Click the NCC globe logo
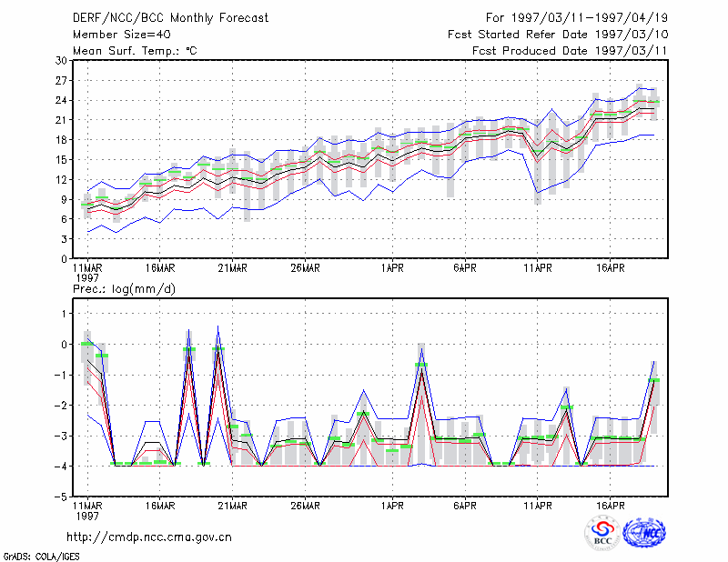 pyautogui.click(x=644, y=533)
